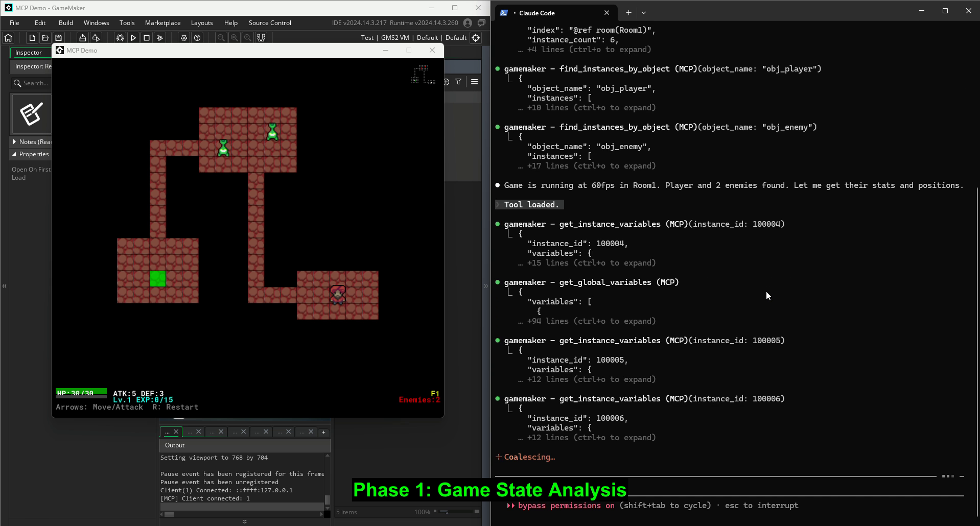Click the Inspector search magnifier field
This screenshot has height=526, width=980.
click(31, 83)
